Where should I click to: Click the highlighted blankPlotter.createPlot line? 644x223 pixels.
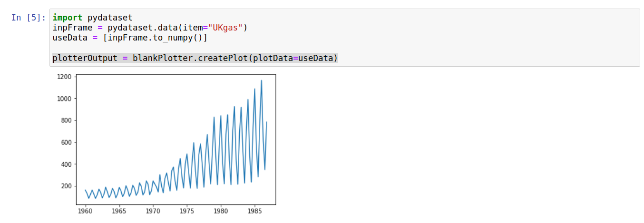coord(195,58)
